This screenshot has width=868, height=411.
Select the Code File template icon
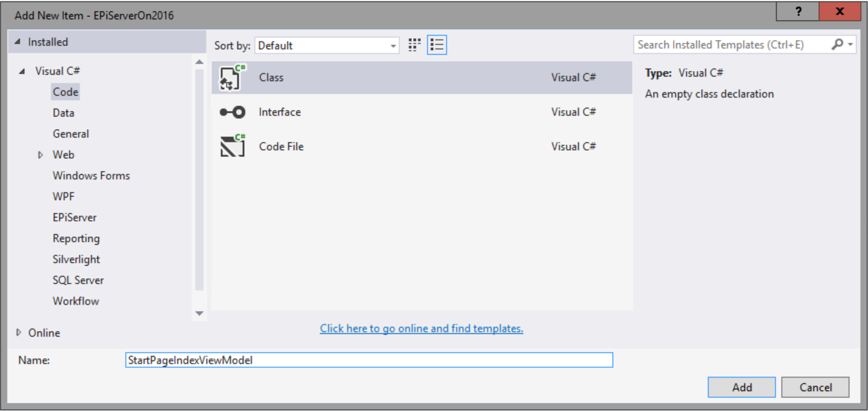point(233,147)
